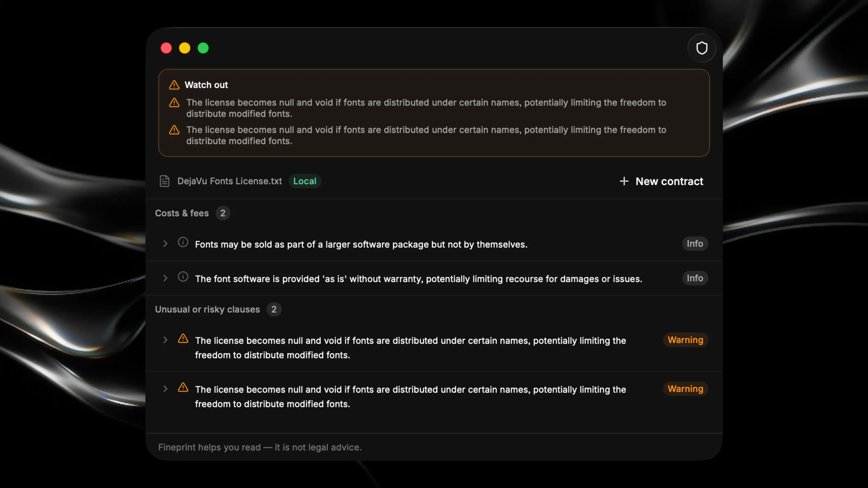Click the Costs & fees count badge
The image size is (868, 488).
[x=223, y=213]
